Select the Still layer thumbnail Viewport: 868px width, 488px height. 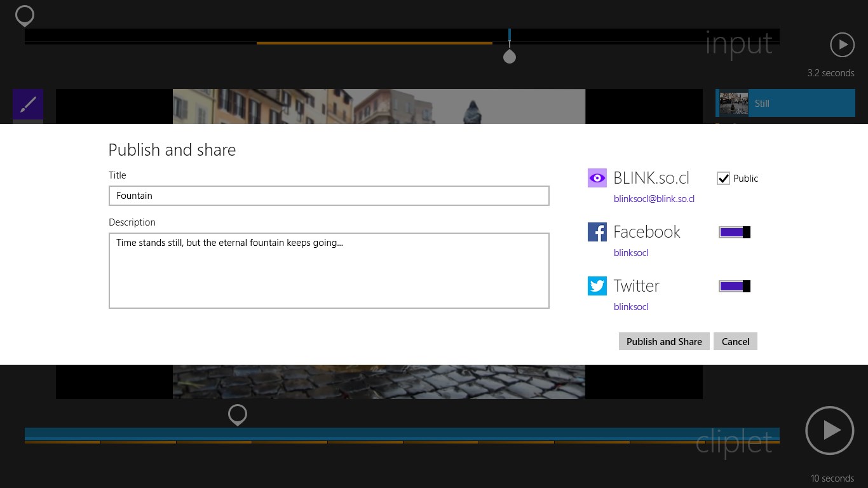[733, 103]
